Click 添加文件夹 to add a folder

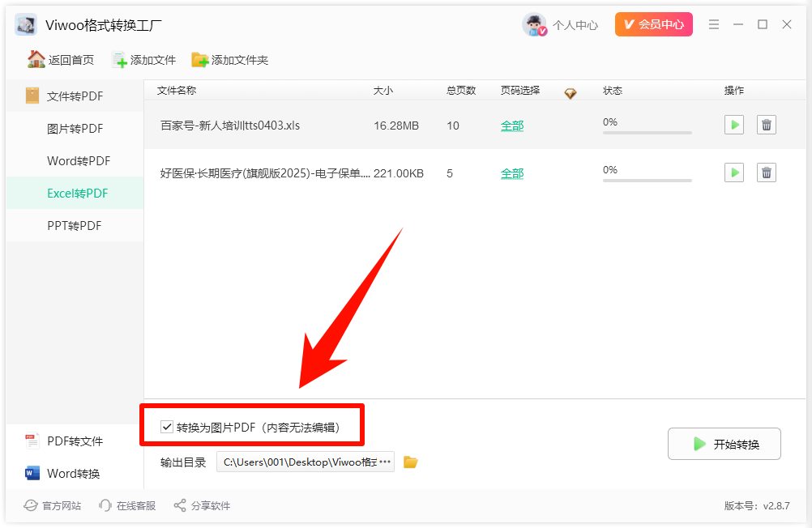point(229,60)
